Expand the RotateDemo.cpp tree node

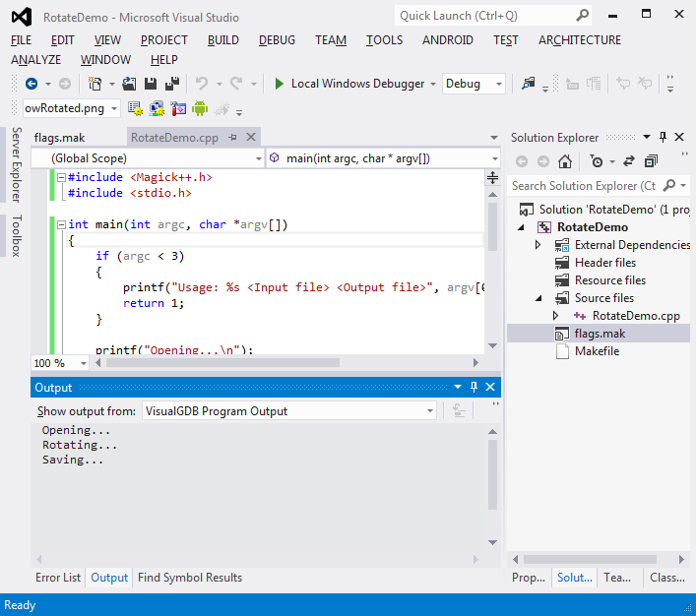[555, 316]
